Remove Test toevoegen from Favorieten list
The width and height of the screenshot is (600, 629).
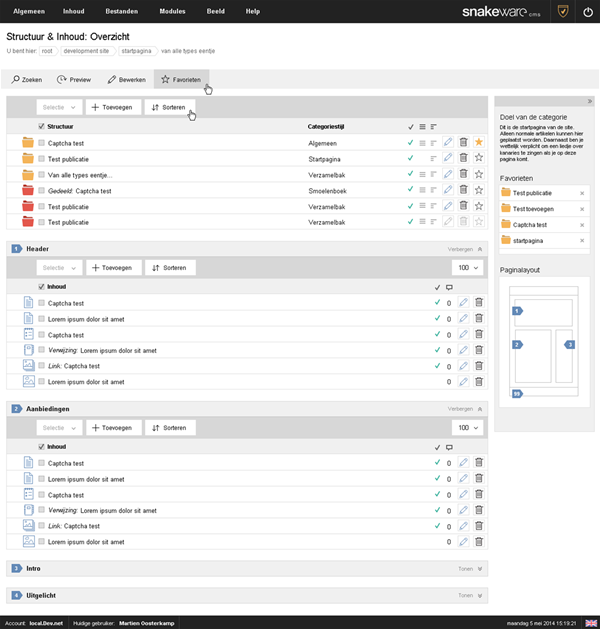[582, 209]
